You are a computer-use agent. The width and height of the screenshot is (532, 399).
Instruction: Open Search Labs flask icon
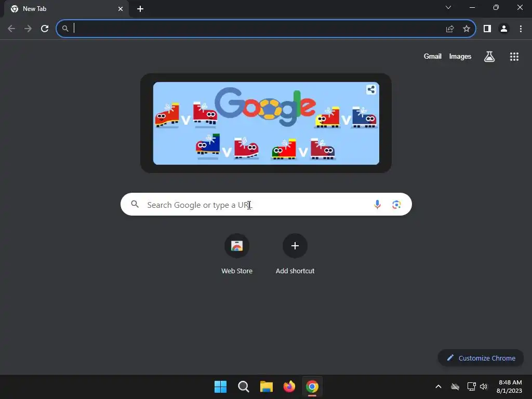coord(489,56)
